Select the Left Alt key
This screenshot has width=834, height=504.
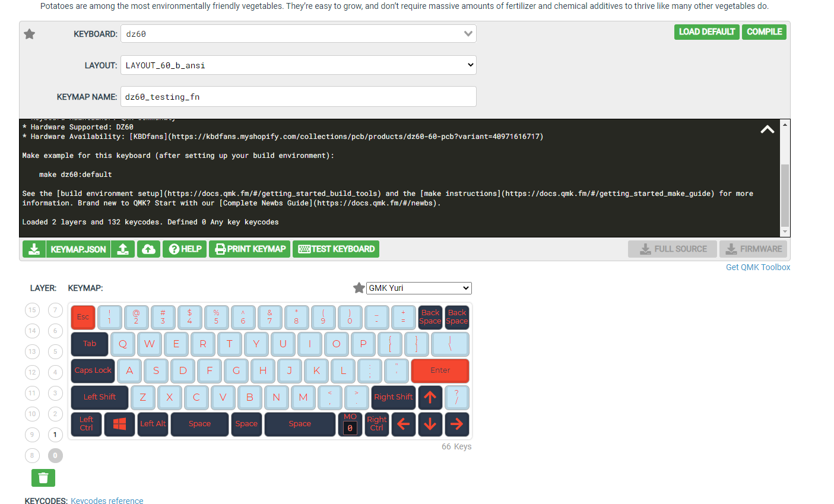coord(153,424)
